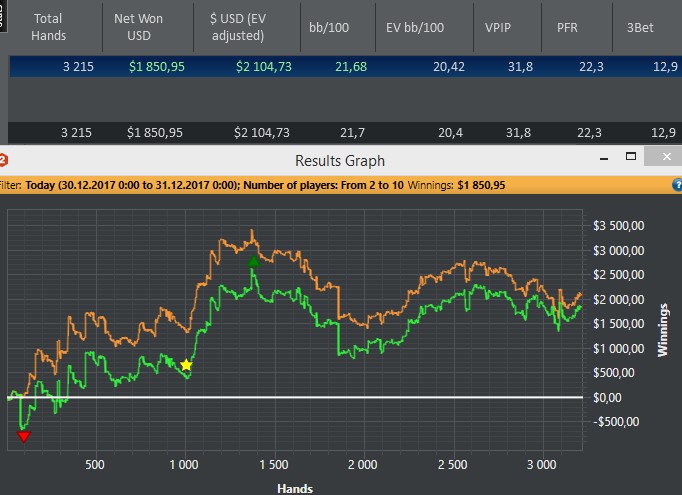Sort by 3Bet column header
The image size is (682, 495).
coord(640,27)
